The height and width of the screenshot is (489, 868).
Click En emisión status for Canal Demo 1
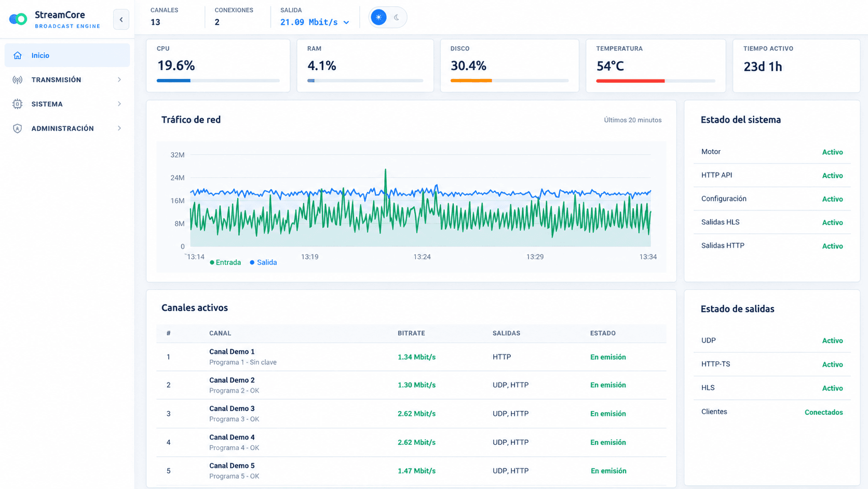click(608, 357)
